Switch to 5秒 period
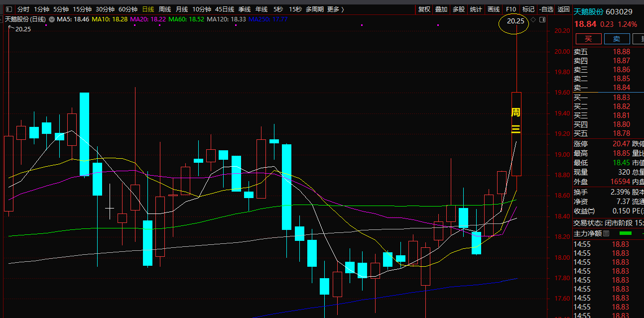 pyautogui.click(x=278, y=9)
